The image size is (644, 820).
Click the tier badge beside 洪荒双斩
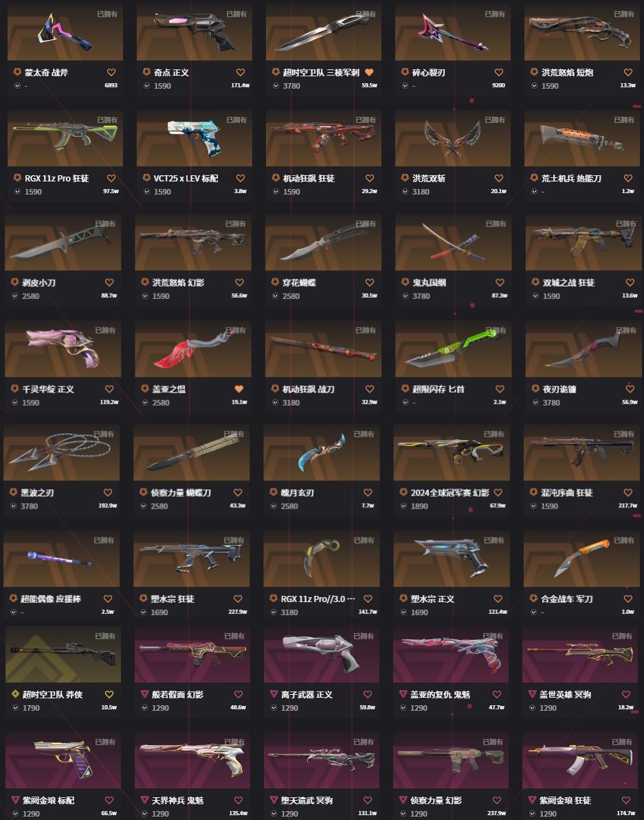(405, 178)
